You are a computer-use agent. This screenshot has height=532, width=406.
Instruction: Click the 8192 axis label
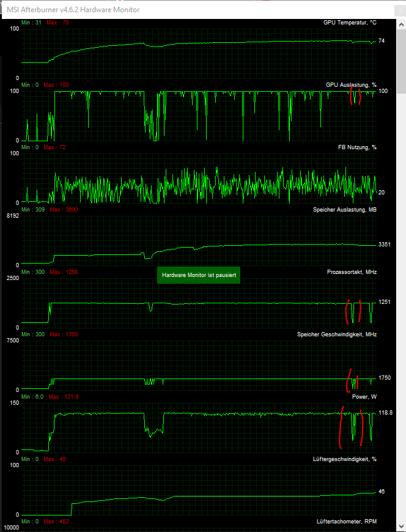[13, 216]
